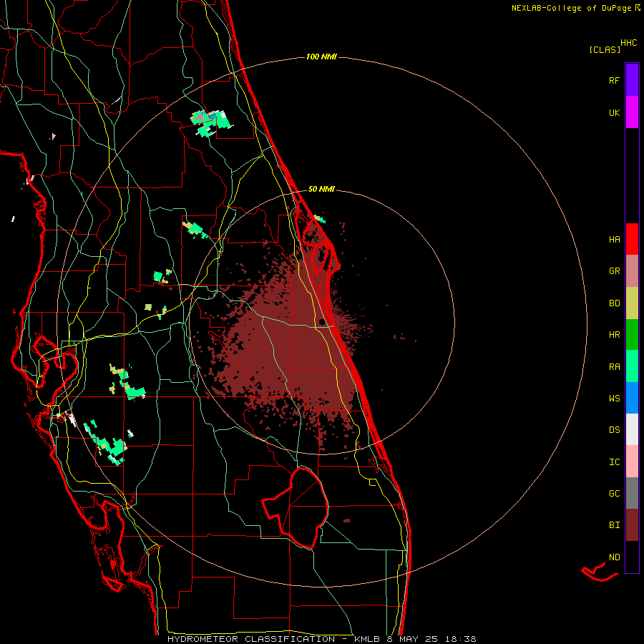Click the BD yellow legend swatch

coord(632,303)
